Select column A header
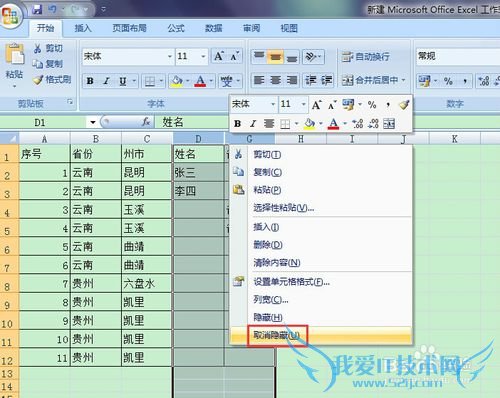 (x=44, y=138)
